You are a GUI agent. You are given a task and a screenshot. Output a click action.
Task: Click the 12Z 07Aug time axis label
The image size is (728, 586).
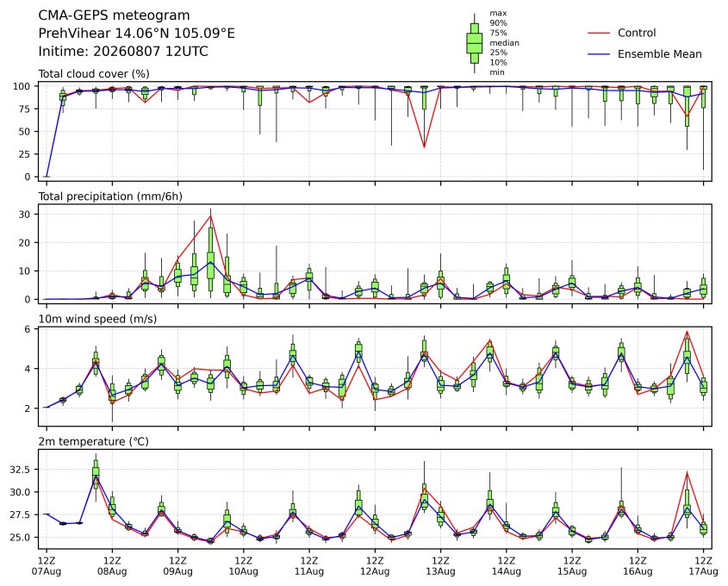[46, 565]
